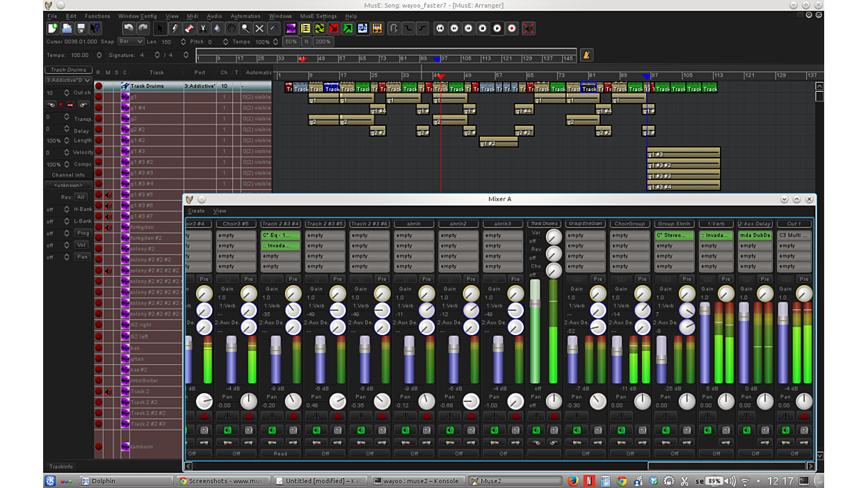The image size is (868, 488).
Task: Click the Pre button on Choir3 #5 strip
Action: (248, 279)
